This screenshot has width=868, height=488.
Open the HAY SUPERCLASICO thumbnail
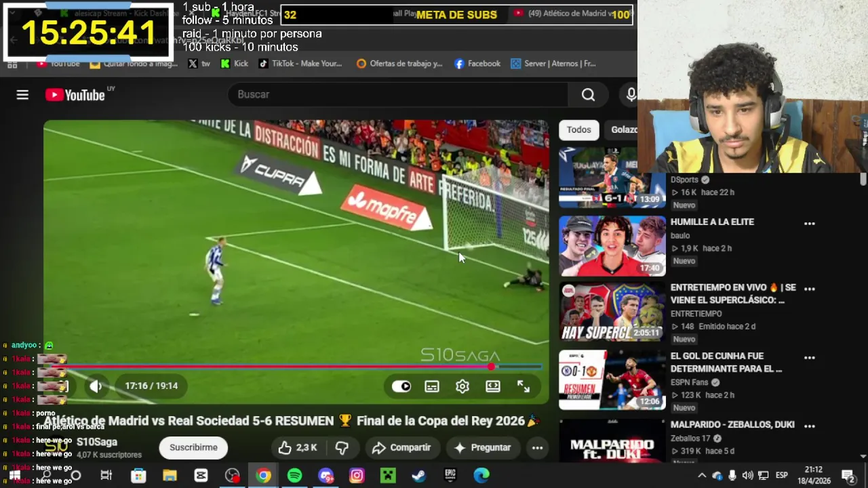pos(612,312)
